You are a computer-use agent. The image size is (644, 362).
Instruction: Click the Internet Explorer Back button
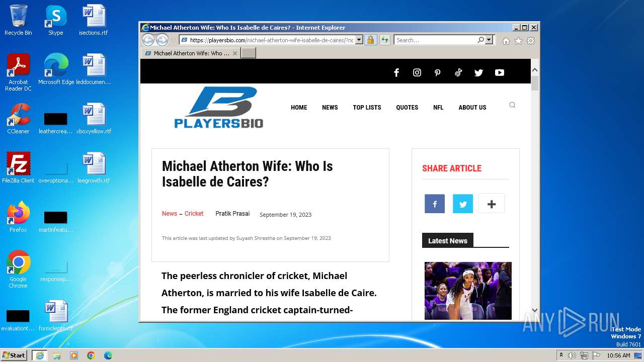pyautogui.click(x=148, y=40)
